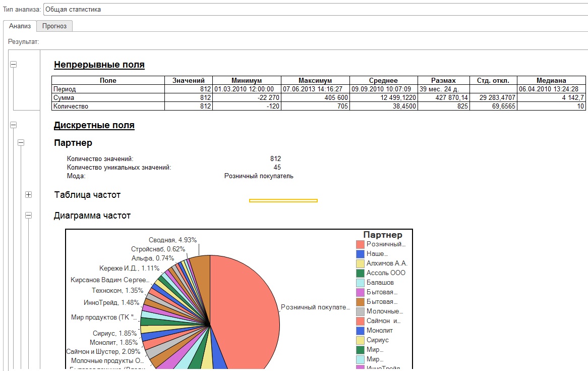Viewport: 588px width, 371px height.
Task: Click the green swatch beside Ассоль ООО
Action: 360,273
